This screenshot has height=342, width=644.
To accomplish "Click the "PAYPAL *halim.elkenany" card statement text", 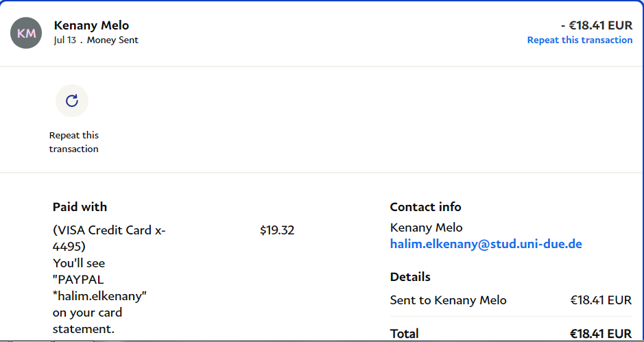I will point(100,288).
